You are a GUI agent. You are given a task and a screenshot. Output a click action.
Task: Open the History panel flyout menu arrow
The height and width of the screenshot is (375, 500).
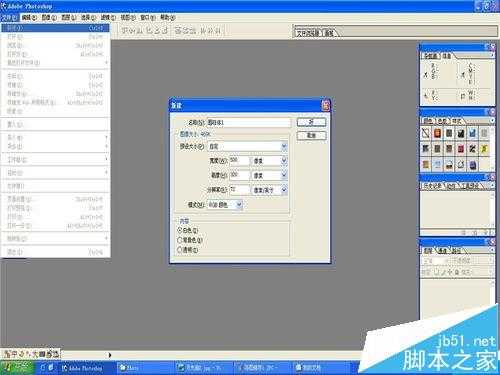(492, 185)
